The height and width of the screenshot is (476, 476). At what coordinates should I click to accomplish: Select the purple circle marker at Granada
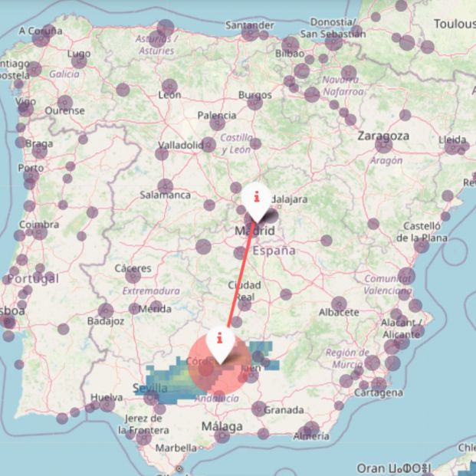259,409
